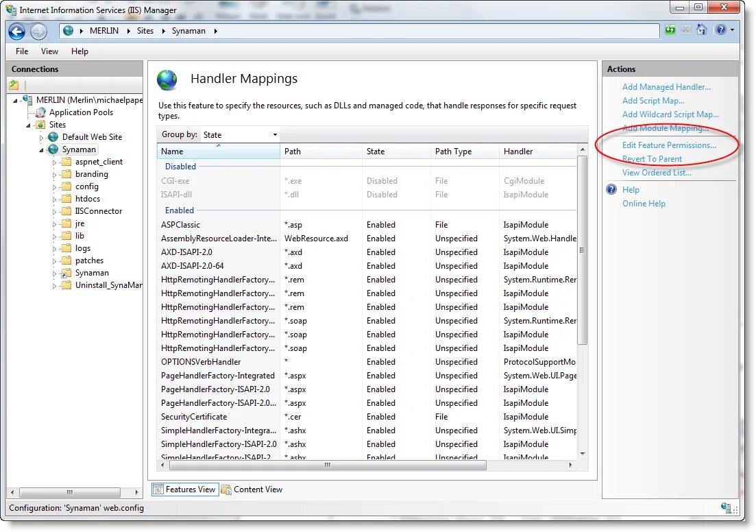756x532 pixels.
Task: Click the jre folder icon
Action: (66, 223)
